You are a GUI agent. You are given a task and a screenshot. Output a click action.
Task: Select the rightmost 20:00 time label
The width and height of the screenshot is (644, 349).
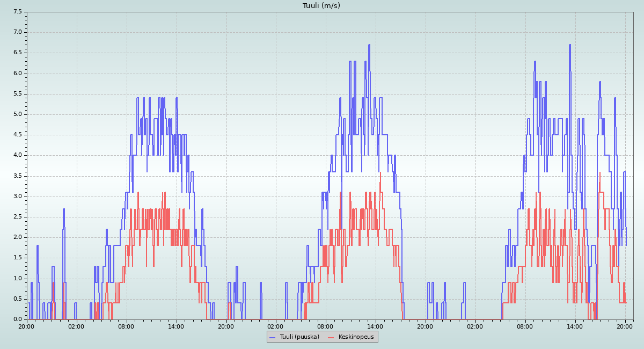[x=625, y=326]
